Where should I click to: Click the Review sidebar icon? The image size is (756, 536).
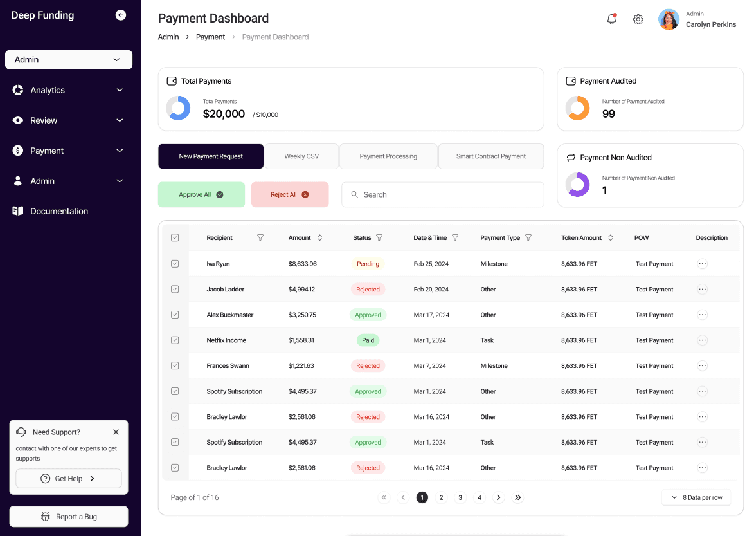17,120
